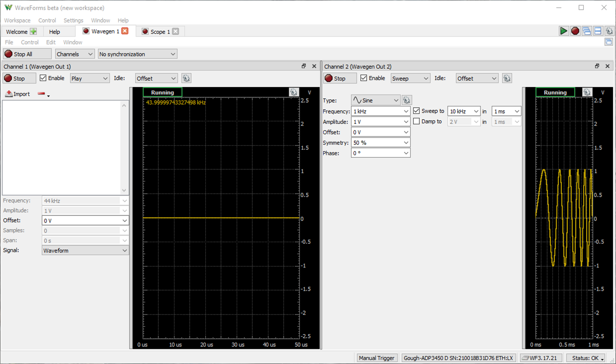Click Channel 1 Running status label
Viewport: 616px width, 364px height.
(x=162, y=93)
